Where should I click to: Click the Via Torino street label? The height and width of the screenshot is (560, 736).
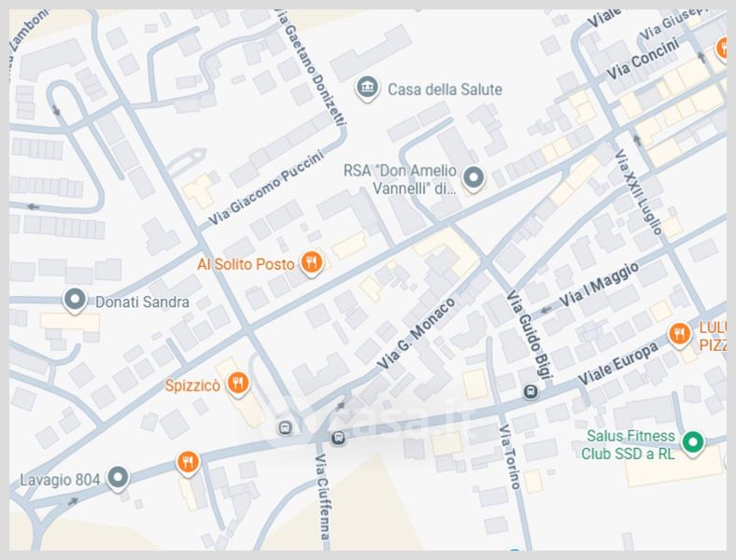(509, 456)
